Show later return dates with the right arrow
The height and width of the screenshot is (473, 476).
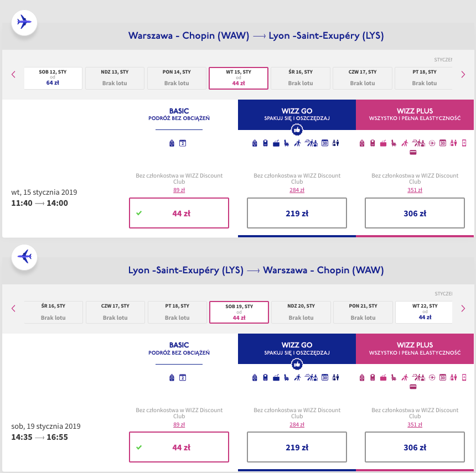(x=463, y=309)
